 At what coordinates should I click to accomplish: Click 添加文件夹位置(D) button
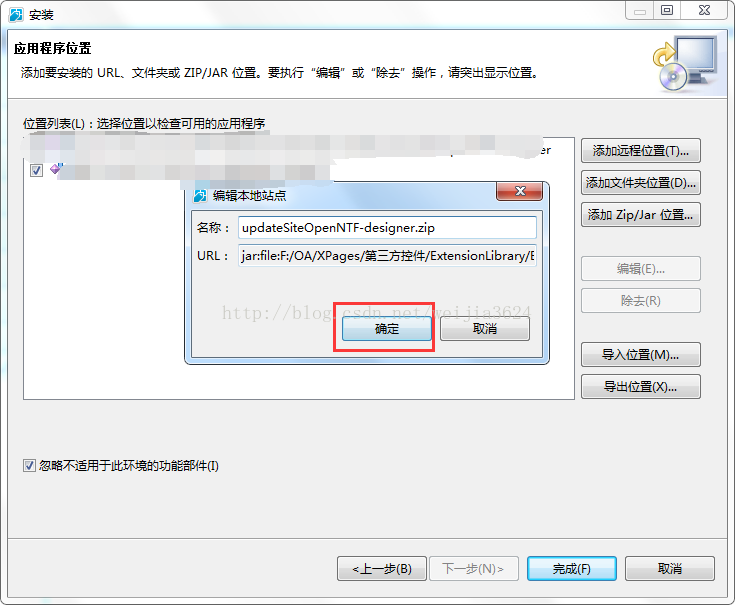[x=641, y=183]
